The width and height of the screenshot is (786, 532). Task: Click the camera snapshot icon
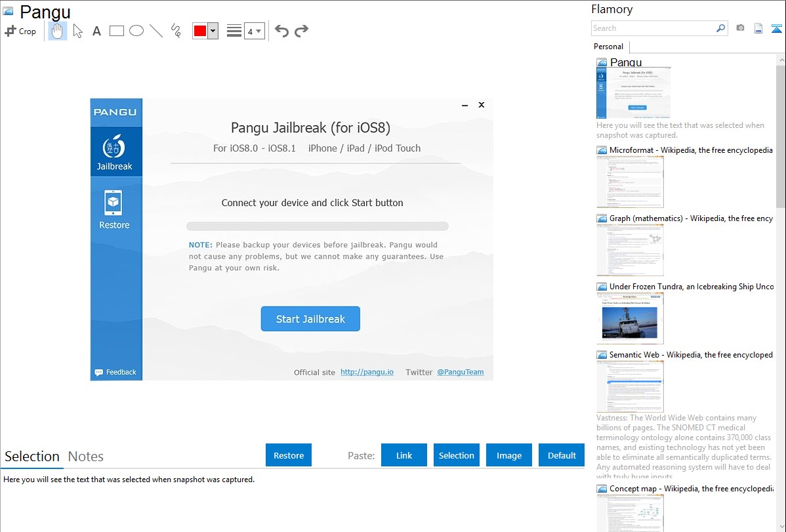pos(740,28)
